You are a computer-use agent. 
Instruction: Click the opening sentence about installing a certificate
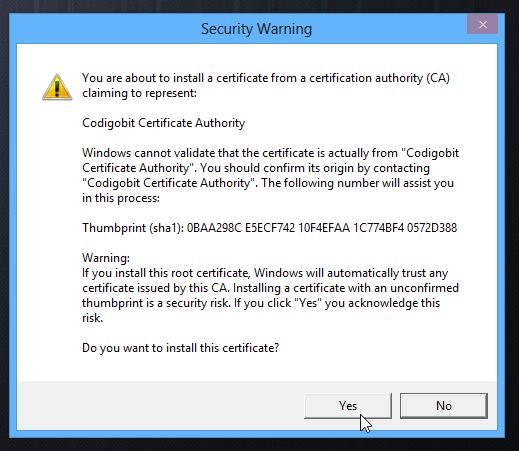click(266, 85)
